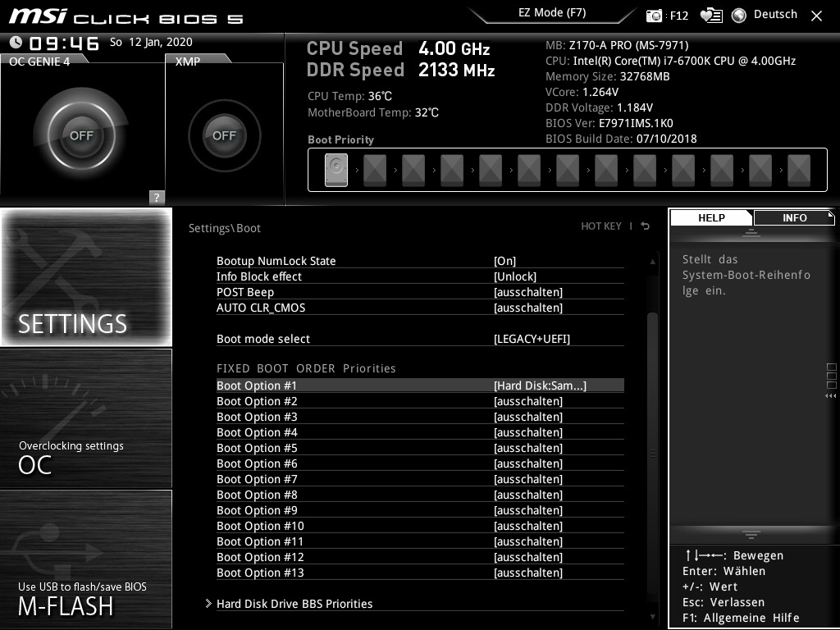Toggle the OC GENIE 4 OFF knob
Viewport: 840px width, 630px height.
(x=81, y=135)
